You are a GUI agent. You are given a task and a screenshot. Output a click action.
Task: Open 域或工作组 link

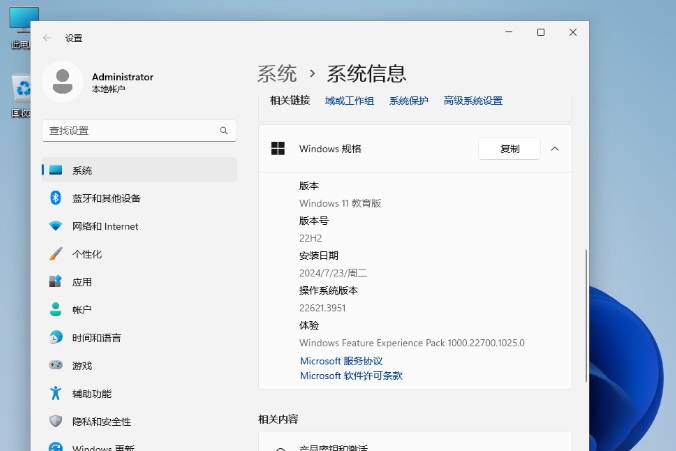pyautogui.click(x=349, y=101)
